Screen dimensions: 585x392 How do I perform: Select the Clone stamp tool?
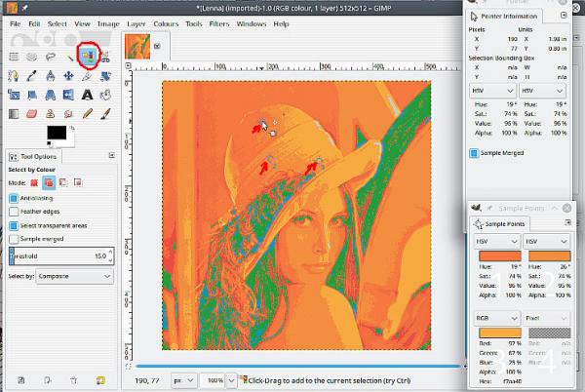pos(51,113)
